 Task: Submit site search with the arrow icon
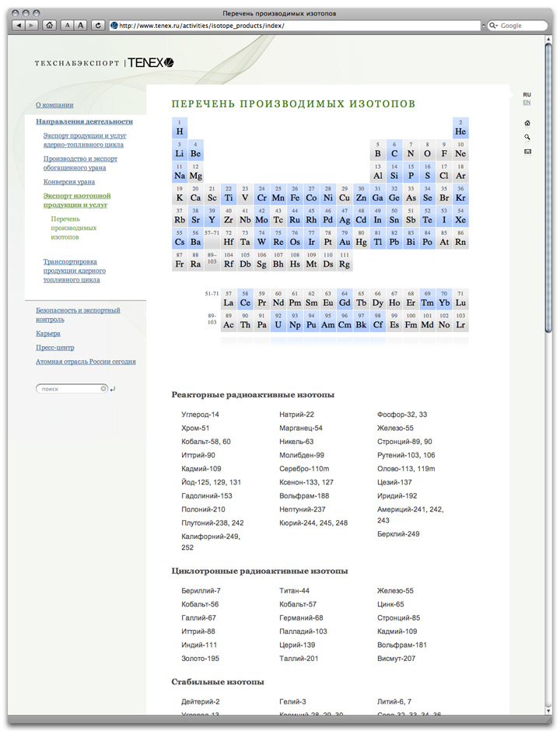113,389
